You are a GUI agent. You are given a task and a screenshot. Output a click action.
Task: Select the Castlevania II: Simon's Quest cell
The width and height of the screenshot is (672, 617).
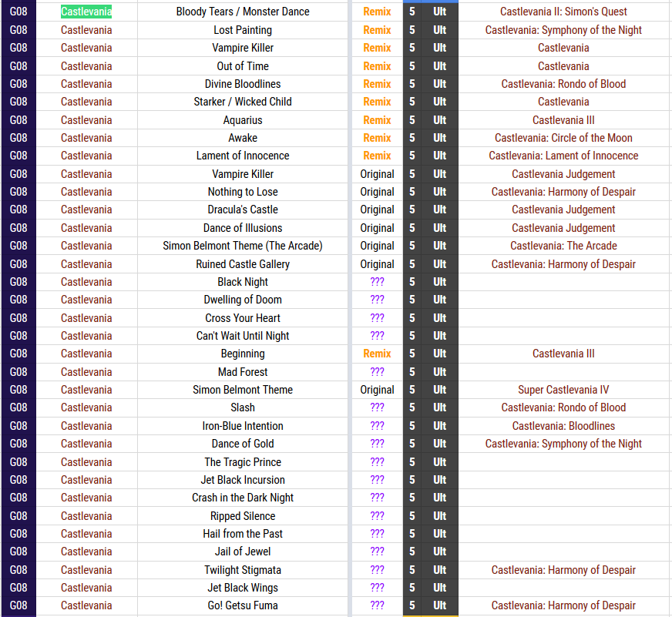point(563,12)
